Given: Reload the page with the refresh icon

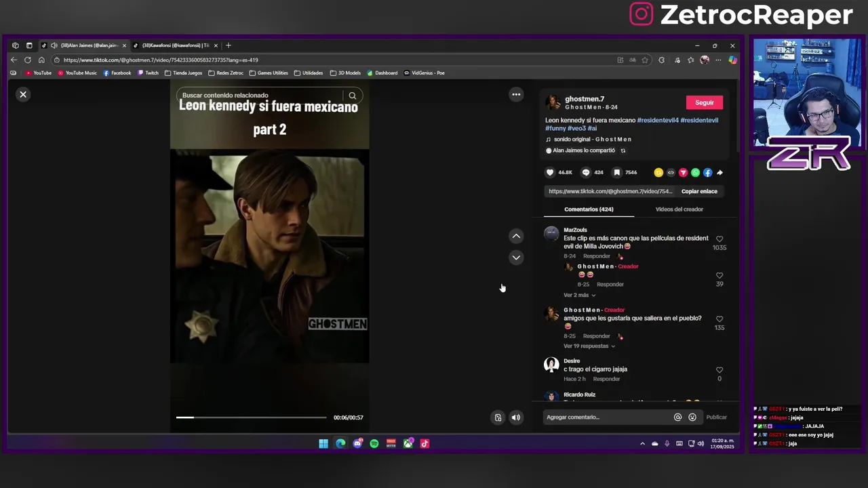Looking at the screenshot, I should pos(28,60).
